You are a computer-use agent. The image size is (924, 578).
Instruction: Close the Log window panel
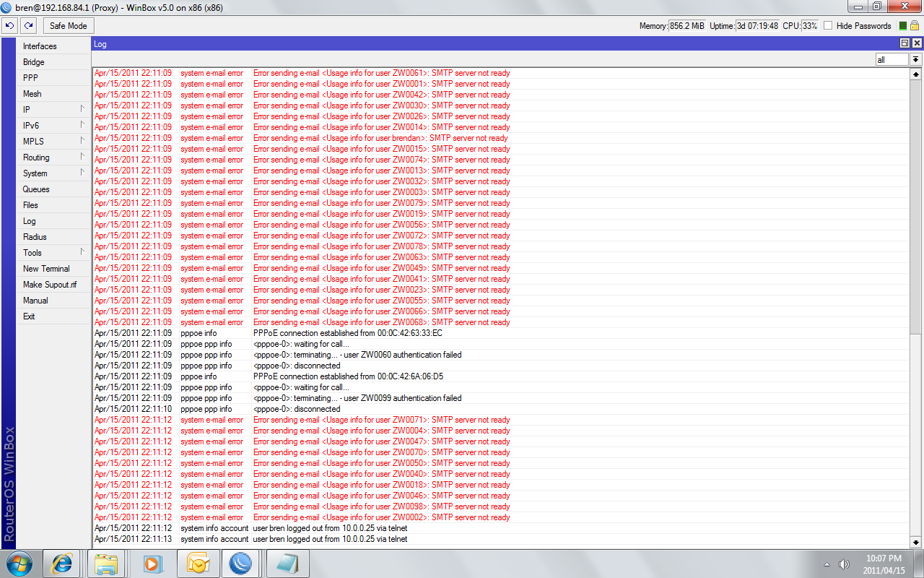916,44
